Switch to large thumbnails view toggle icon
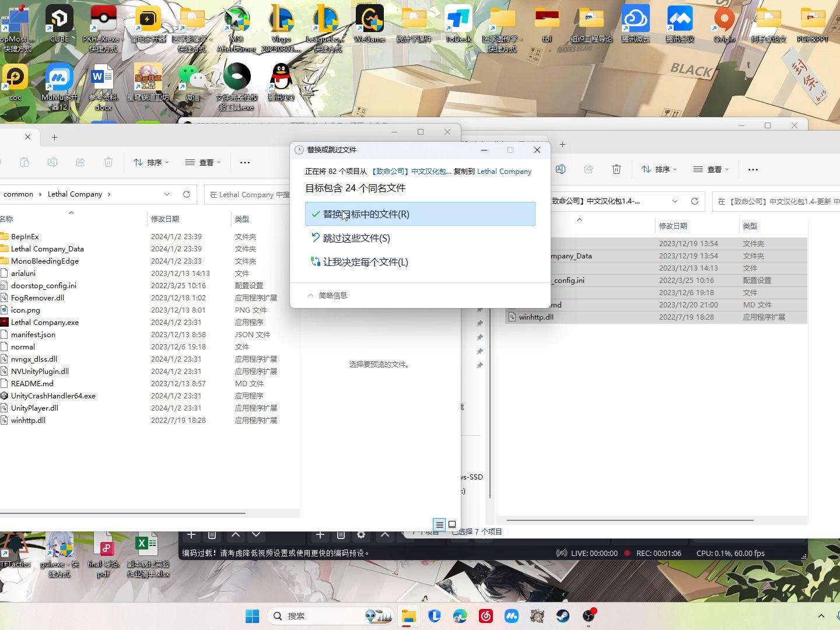This screenshot has height=630, width=840. point(452,524)
